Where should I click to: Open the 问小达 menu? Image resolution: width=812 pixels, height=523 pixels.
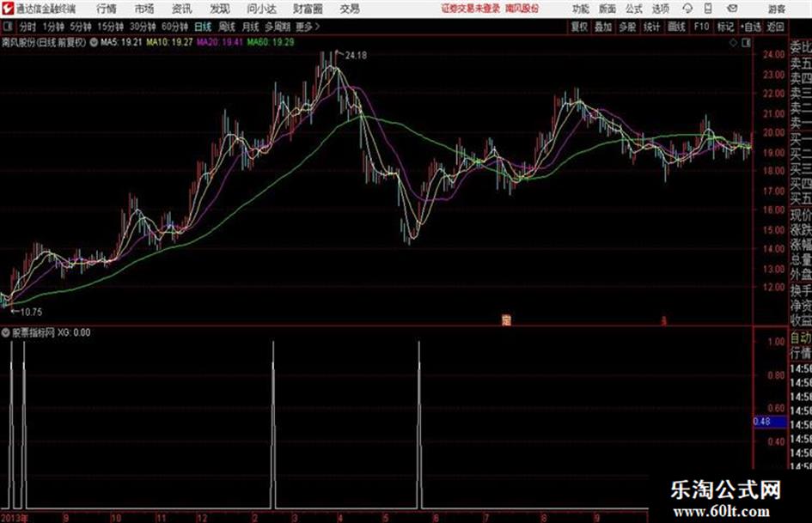[261, 9]
